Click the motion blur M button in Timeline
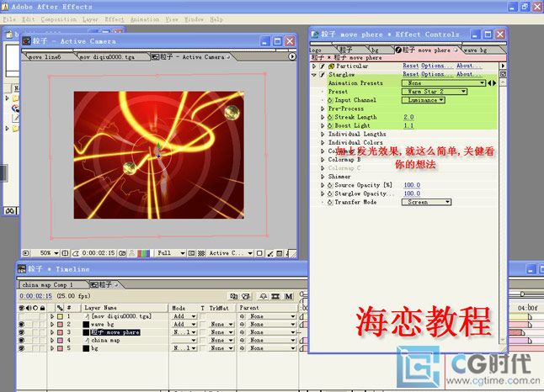Viewport: 544px width, 392px height. [289, 296]
